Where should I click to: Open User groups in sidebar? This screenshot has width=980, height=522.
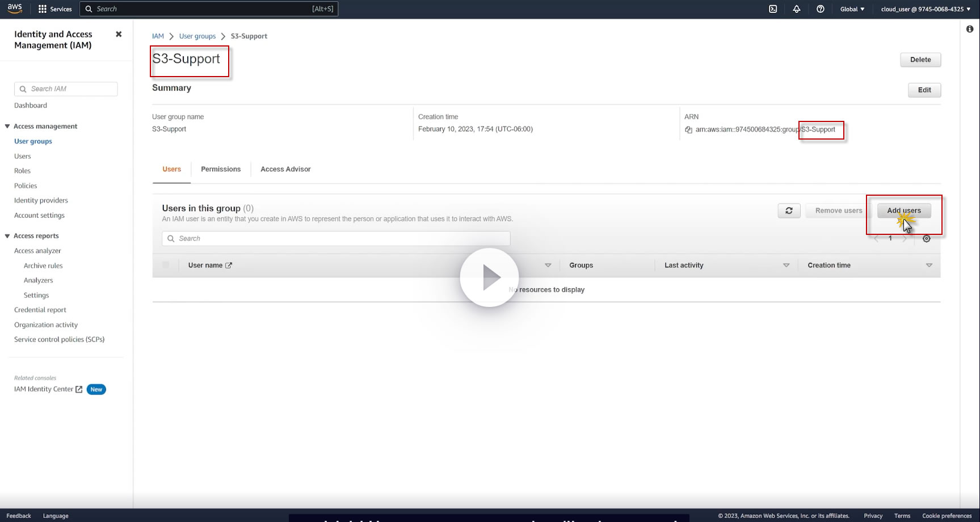pyautogui.click(x=33, y=141)
